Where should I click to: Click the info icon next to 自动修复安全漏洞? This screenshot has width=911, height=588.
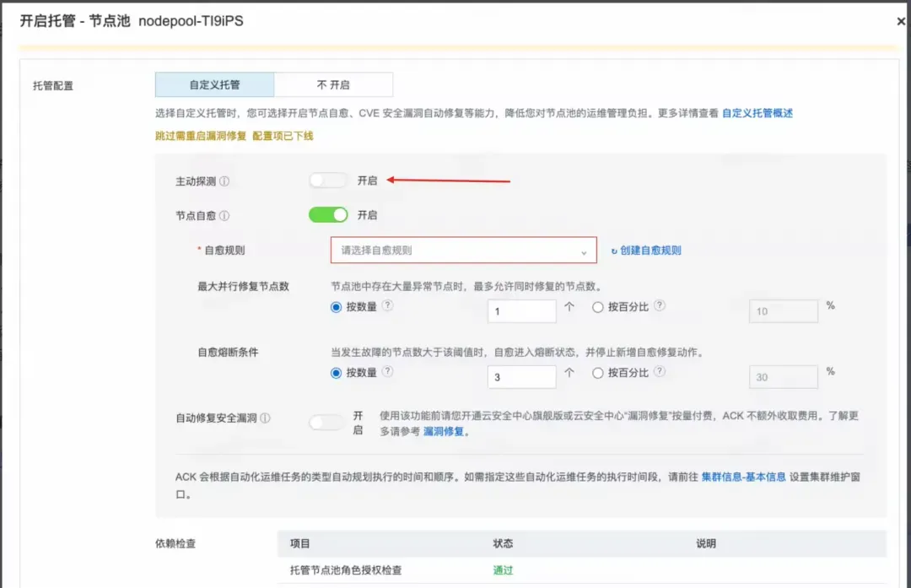(265, 418)
